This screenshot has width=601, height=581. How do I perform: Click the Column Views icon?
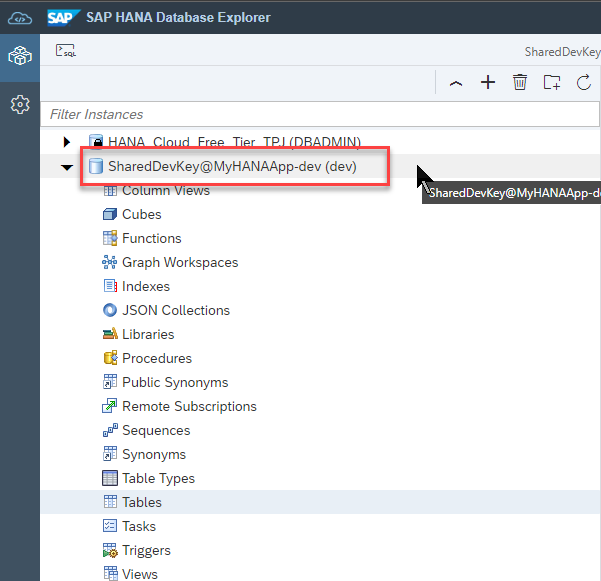(x=110, y=190)
